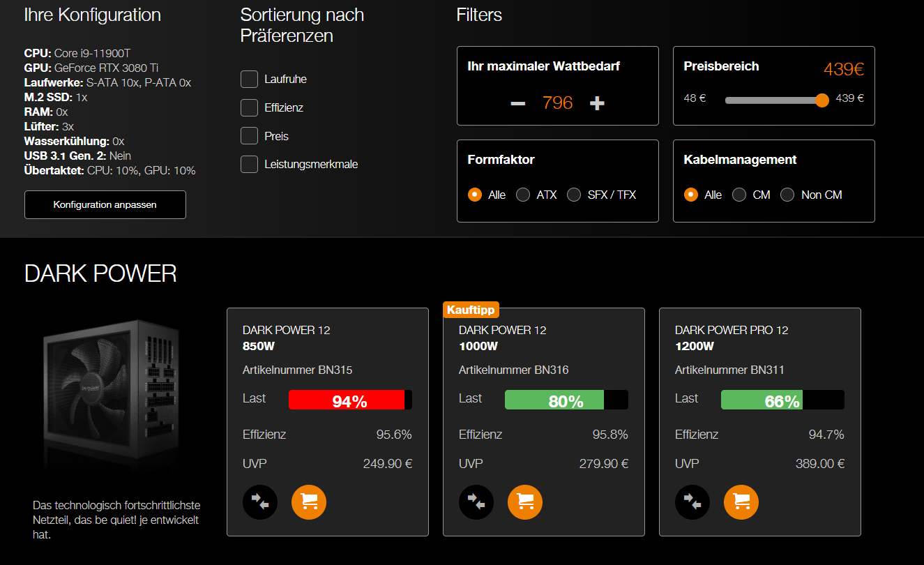The height and width of the screenshot is (565, 924).
Task: Click the Dark Power description text
Action: point(116,520)
